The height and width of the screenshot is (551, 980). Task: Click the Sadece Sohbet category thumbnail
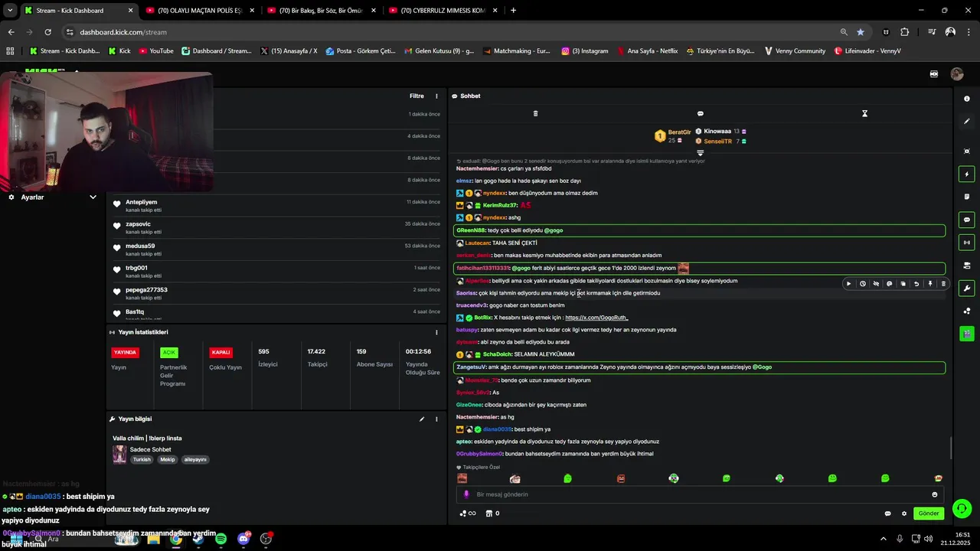pyautogui.click(x=119, y=455)
